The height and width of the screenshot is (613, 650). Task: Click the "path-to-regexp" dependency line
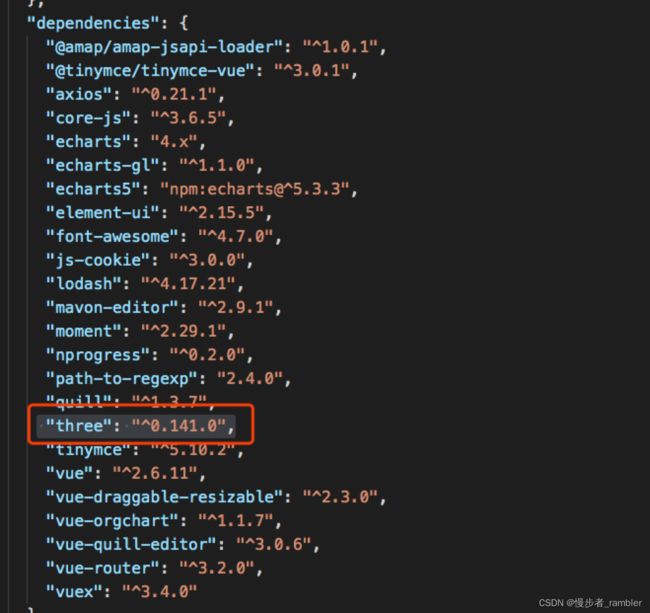(168, 378)
